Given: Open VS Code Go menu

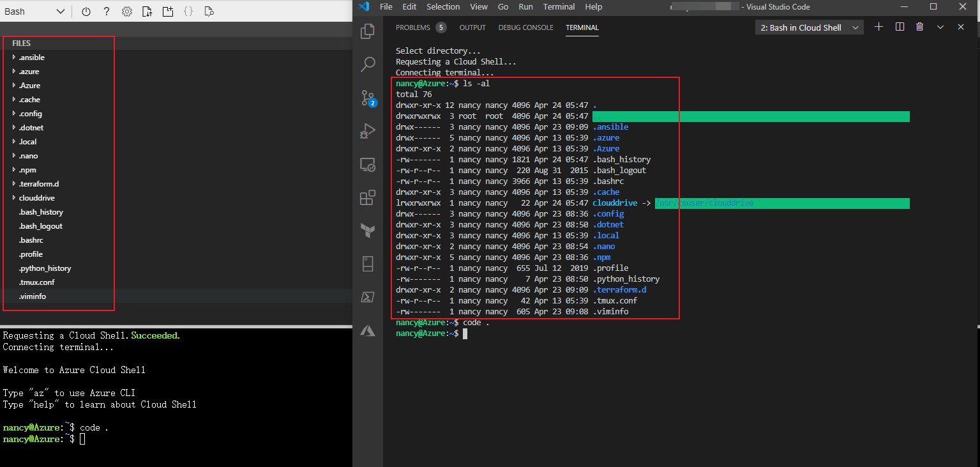Looking at the screenshot, I should 503,7.
